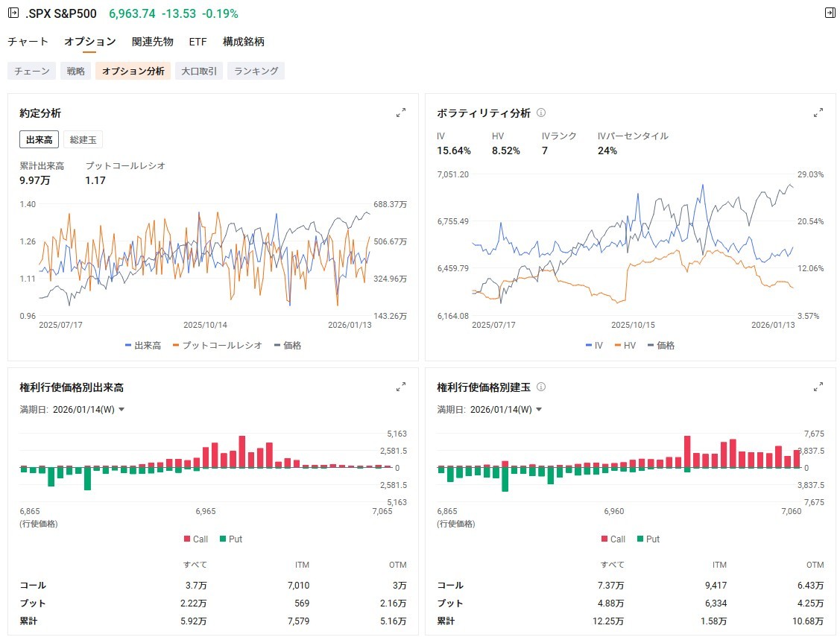The height and width of the screenshot is (637, 840).
Task: Open the info tooltip beside ボラティリティ分析
Action: click(541, 112)
